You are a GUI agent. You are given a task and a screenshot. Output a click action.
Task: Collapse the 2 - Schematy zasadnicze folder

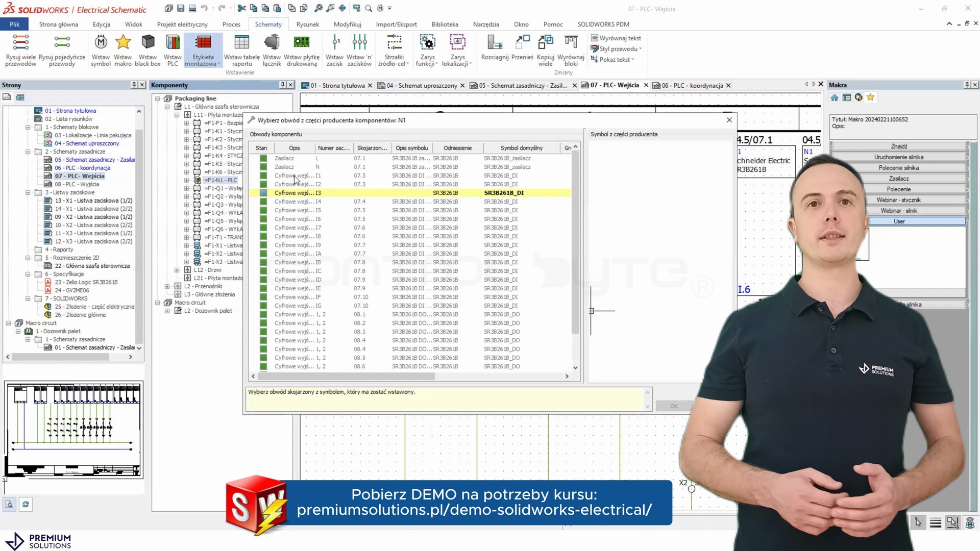pos(28,152)
